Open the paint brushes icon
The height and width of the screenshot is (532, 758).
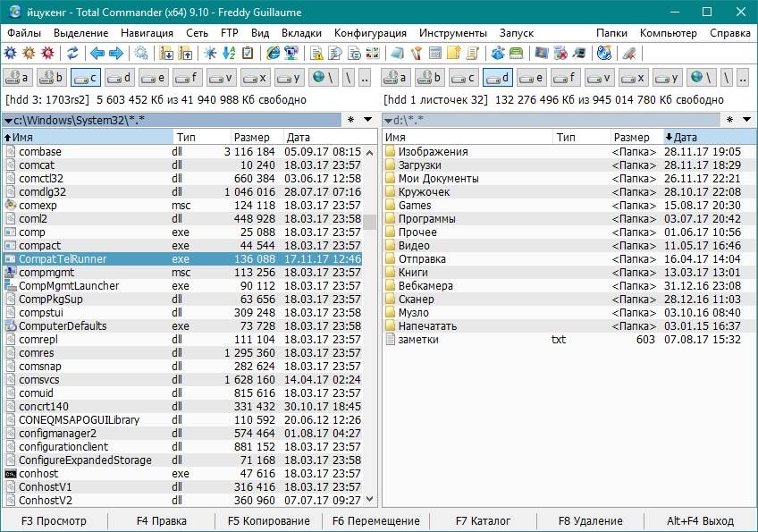click(417, 53)
